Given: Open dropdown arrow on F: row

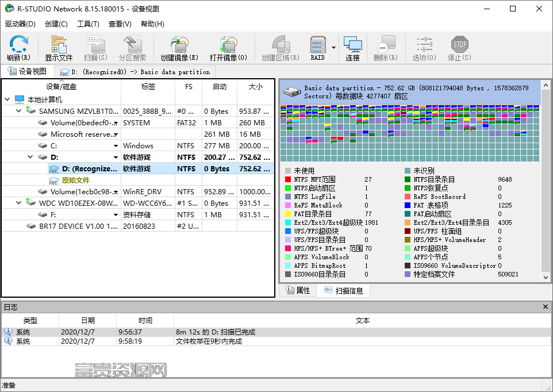Looking at the screenshot, I should [116, 215].
